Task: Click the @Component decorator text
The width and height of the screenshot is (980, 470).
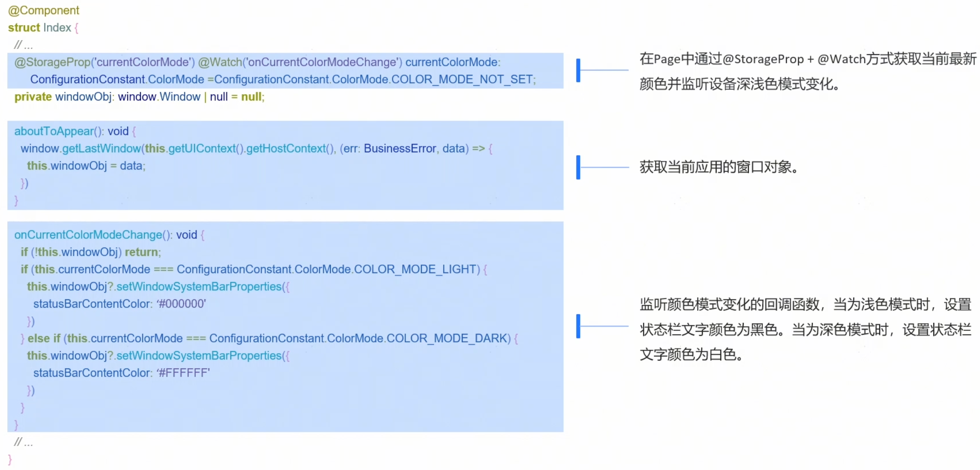Action: coord(44,10)
